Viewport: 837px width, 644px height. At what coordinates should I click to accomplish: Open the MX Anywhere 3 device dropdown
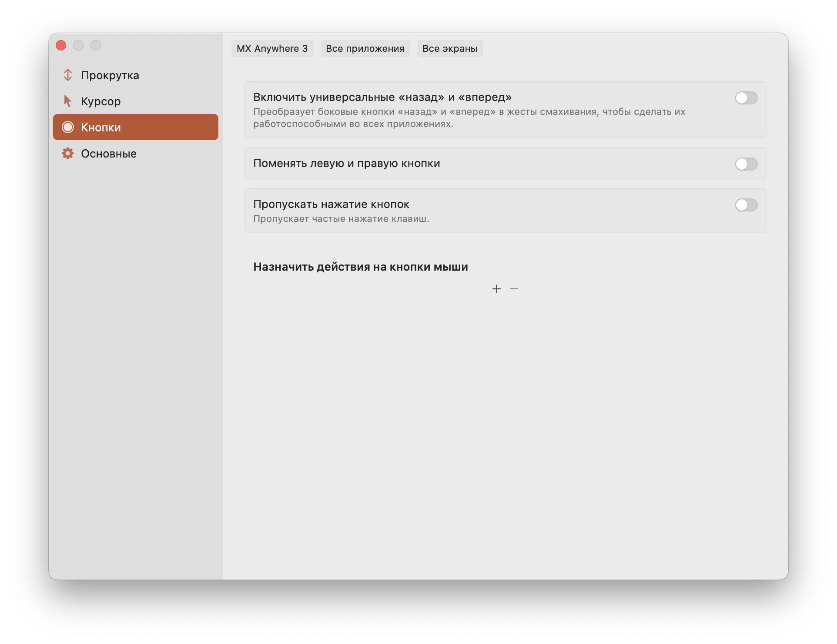(x=272, y=48)
